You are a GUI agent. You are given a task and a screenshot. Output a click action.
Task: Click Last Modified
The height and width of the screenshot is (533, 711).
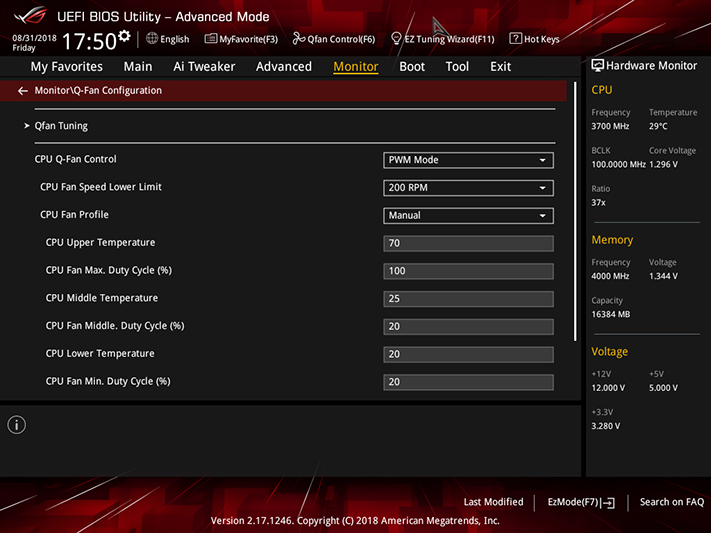pyautogui.click(x=493, y=502)
